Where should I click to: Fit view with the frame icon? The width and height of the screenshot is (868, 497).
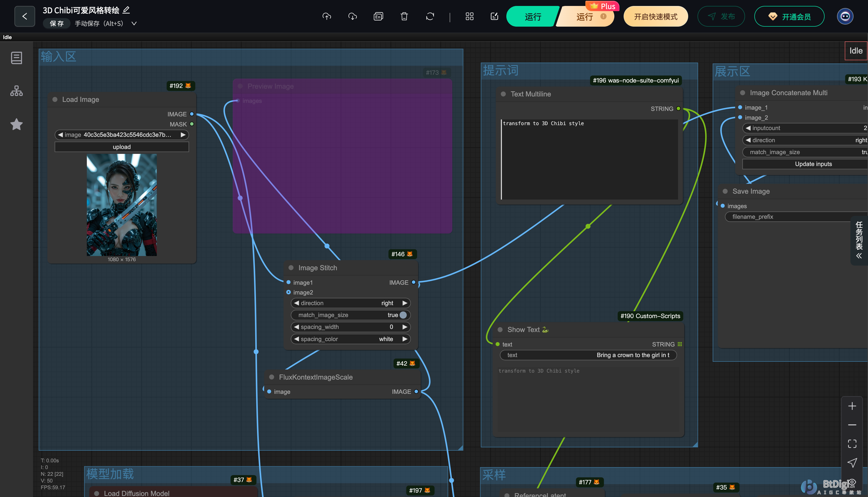(852, 443)
